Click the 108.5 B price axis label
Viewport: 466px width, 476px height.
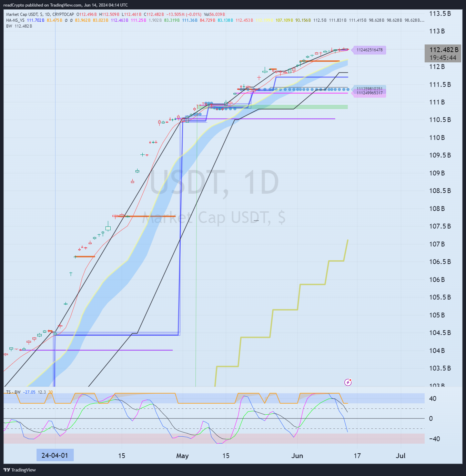click(x=440, y=191)
